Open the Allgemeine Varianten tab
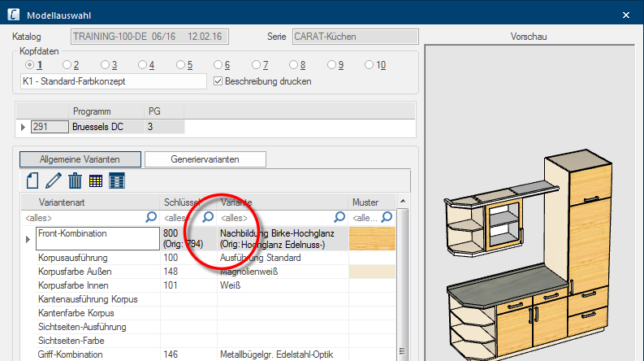644x361 pixels. coord(80,159)
